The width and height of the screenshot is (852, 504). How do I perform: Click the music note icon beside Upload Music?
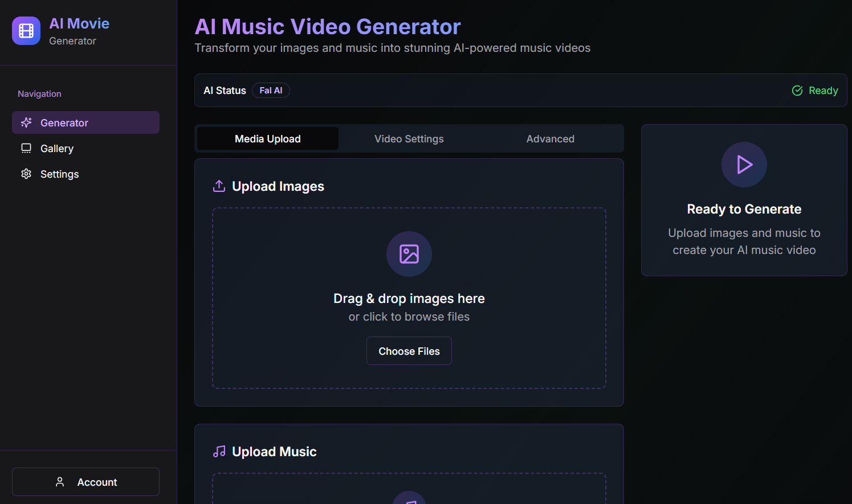tap(219, 452)
